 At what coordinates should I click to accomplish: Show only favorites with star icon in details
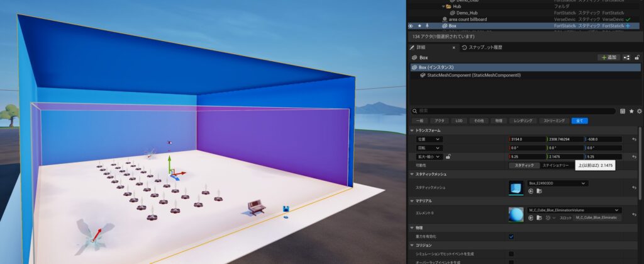[x=631, y=110]
